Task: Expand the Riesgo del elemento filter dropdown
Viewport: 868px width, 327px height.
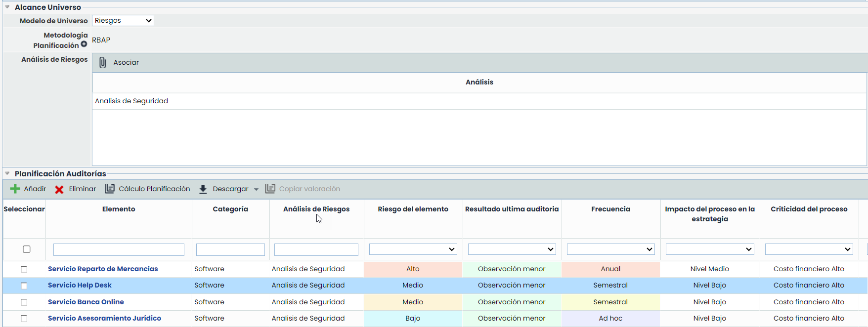Action: 413,249
